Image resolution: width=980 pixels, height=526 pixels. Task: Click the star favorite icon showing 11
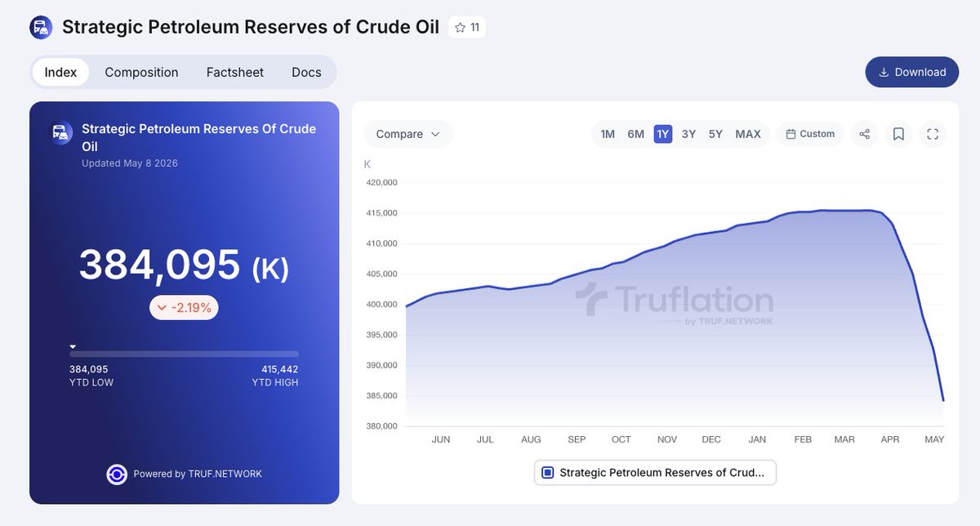pyautogui.click(x=467, y=28)
